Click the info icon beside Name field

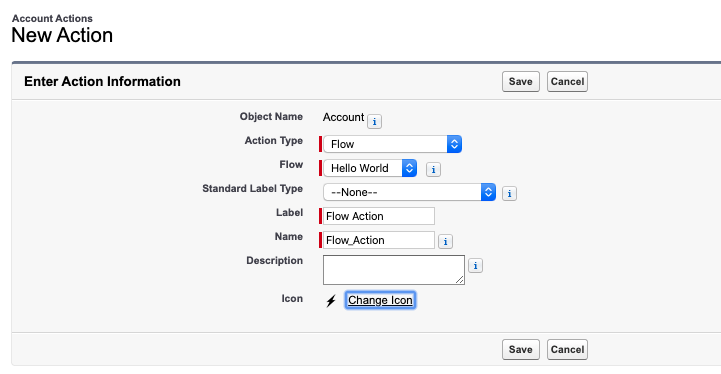click(x=445, y=241)
